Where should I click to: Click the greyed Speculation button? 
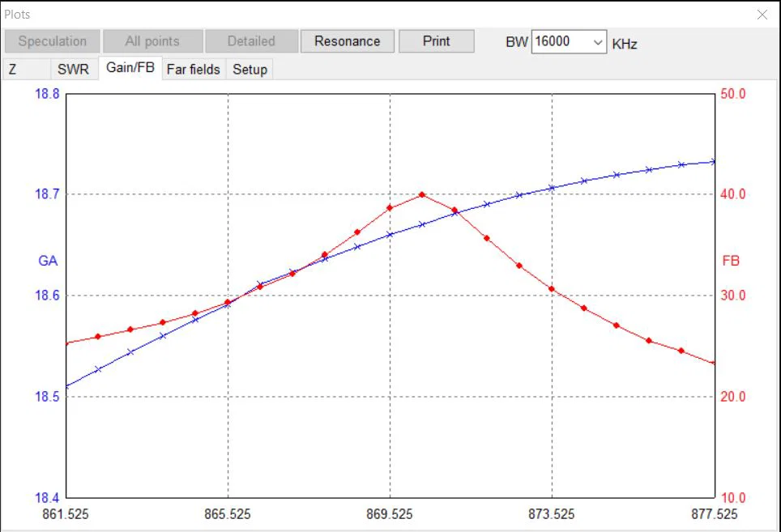[x=53, y=41]
